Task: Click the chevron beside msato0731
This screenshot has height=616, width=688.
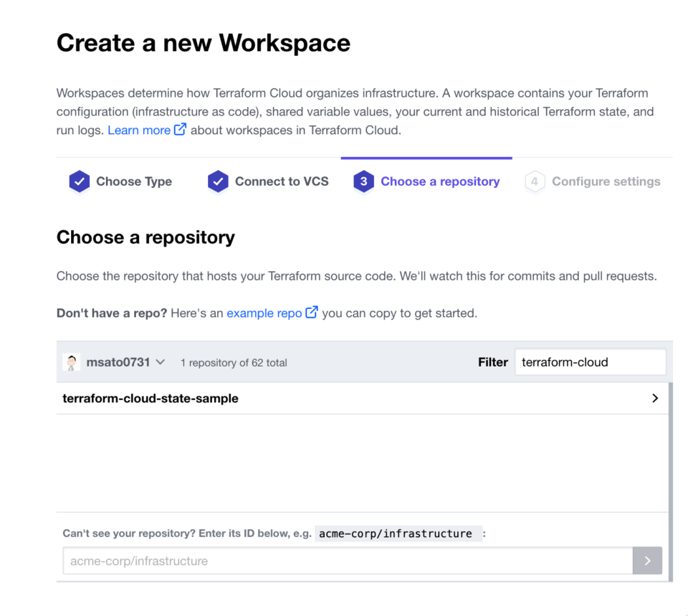Action: pos(161,362)
